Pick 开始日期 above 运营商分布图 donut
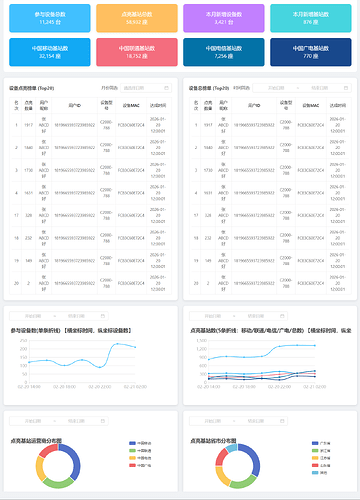This screenshot has height=500, width=360. (x=33, y=421)
